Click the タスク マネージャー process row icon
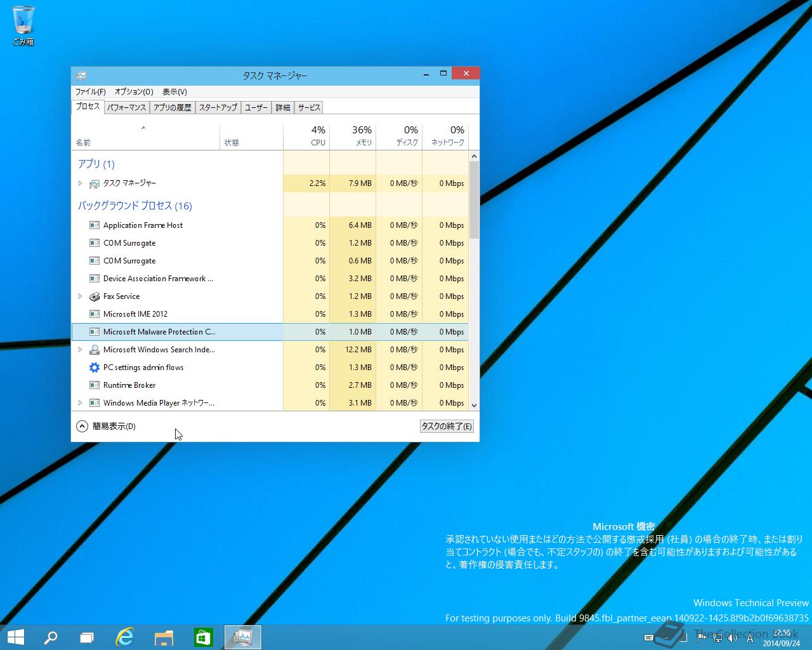The width and height of the screenshot is (812, 650). pyautogui.click(x=95, y=183)
